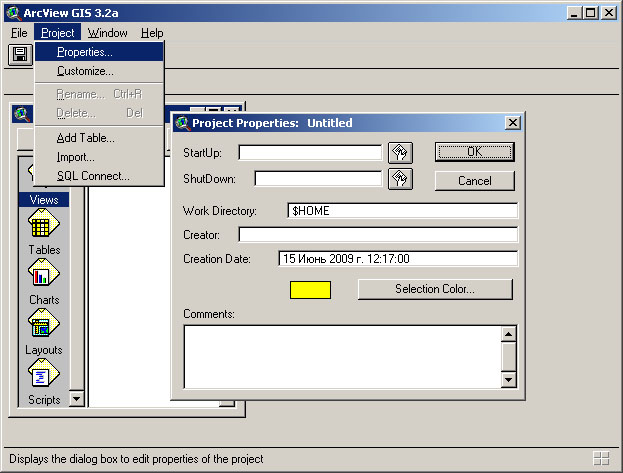This screenshot has height=473, width=623.
Task: Click into the StartUp input field
Action: (310, 153)
